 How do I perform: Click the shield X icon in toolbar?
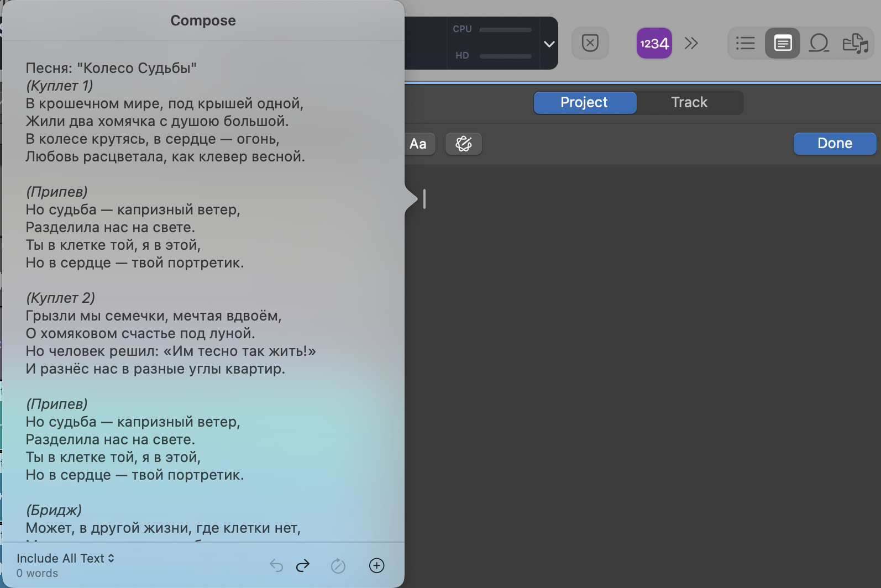tap(590, 43)
